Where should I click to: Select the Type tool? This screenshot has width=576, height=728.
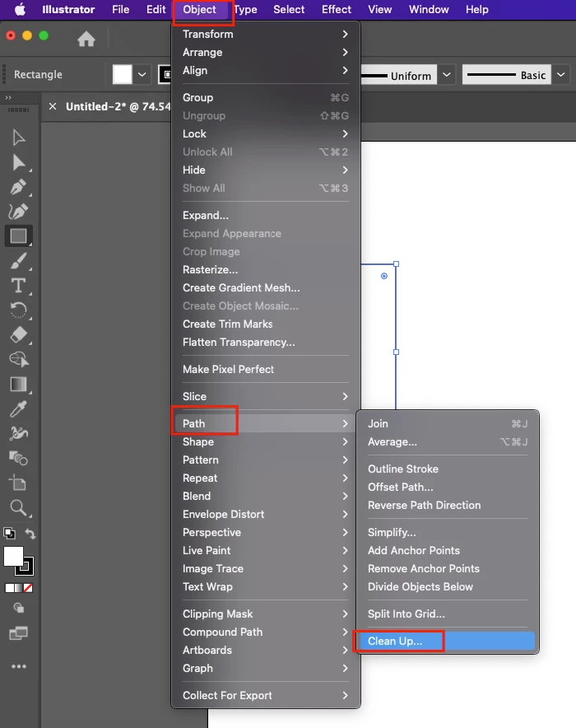click(x=18, y=286)
